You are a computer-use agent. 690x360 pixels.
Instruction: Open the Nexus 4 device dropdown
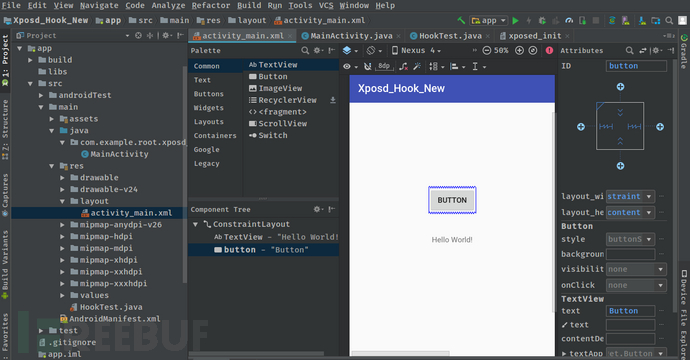(416, 51)
